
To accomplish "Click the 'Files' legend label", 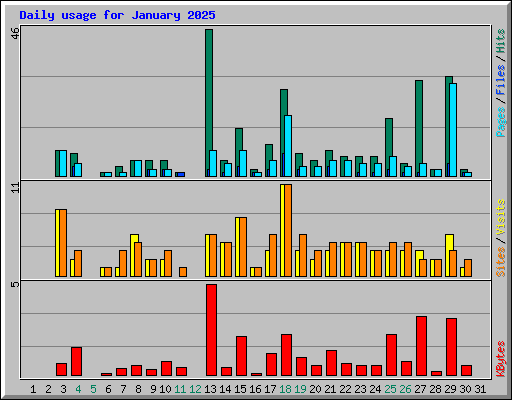I will (500, 80).
